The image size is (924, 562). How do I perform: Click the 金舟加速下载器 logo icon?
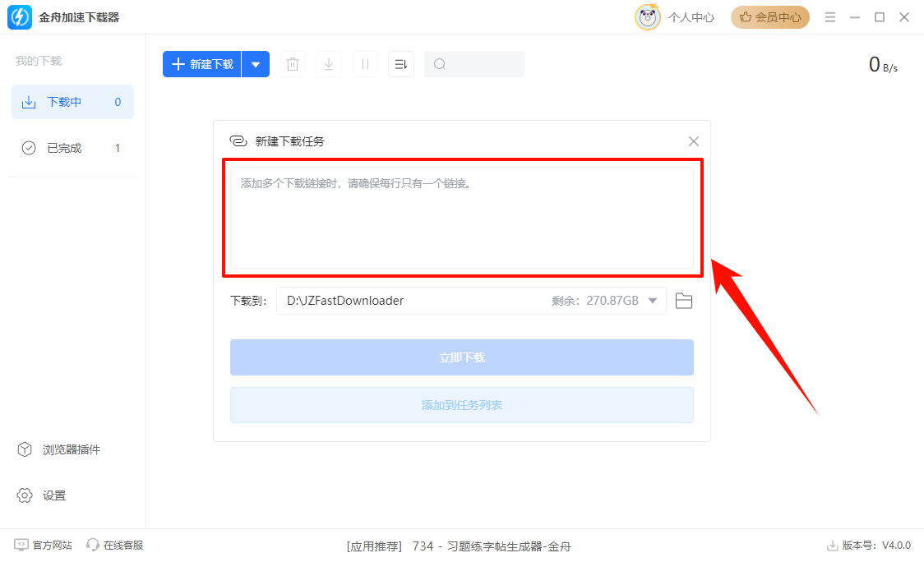[18, 16]
